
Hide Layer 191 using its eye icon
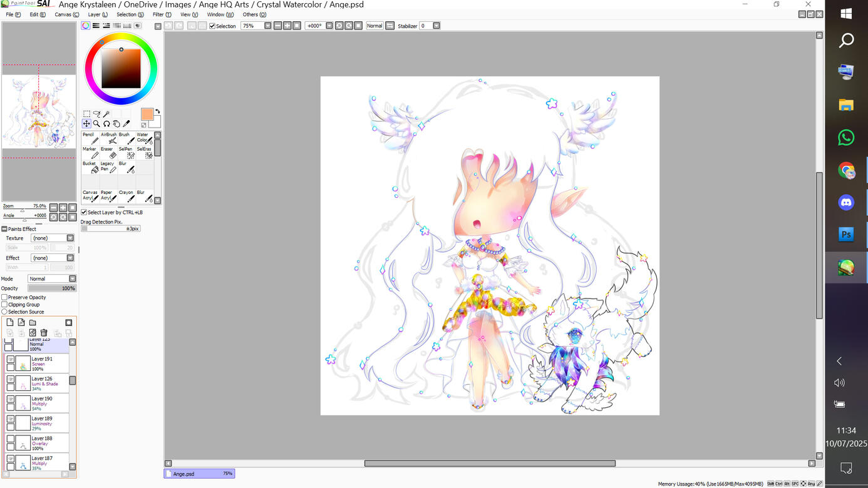11,359
